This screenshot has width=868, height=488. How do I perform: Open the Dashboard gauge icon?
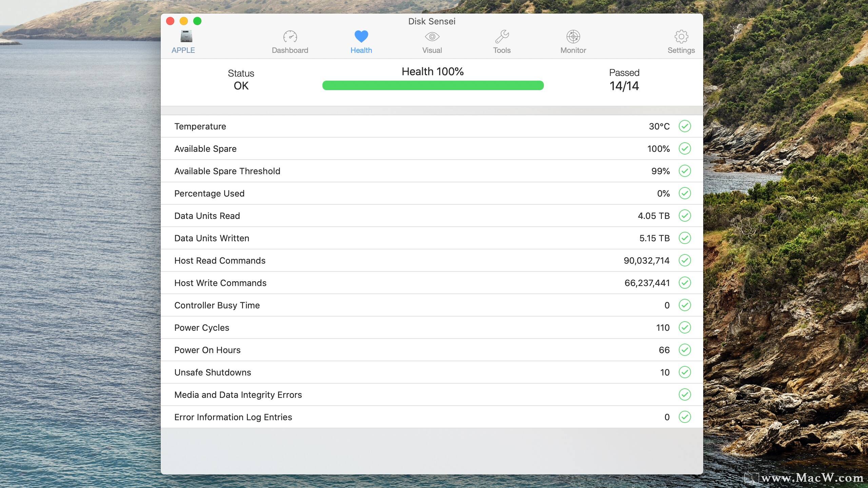[x=290, y=37]
